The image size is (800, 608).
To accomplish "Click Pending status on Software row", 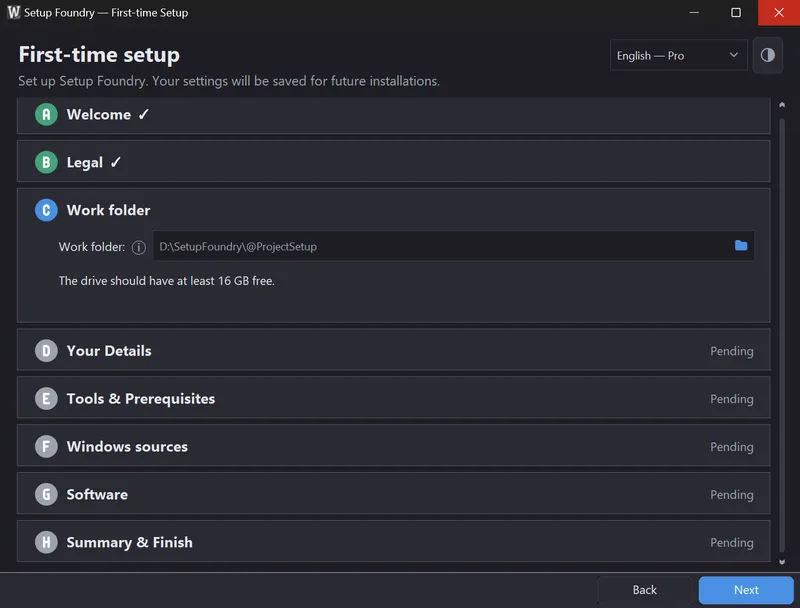I will point(732,495).
